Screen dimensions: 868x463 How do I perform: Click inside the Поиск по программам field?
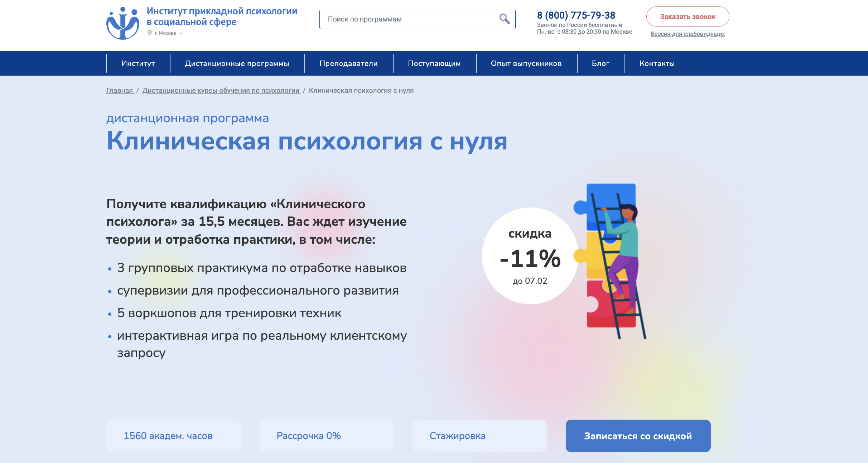[394, 19]
